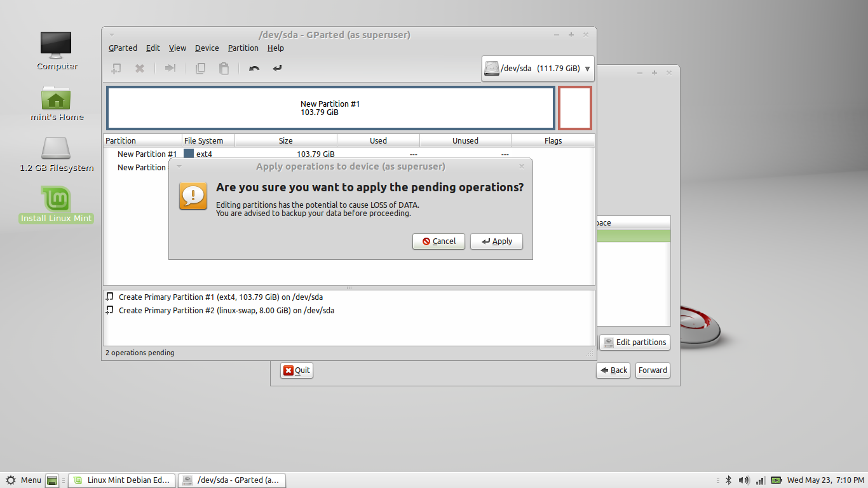Switch to Linux Mint Debian Edition taskbar window
Screen dimensions: 868x488
121,480
